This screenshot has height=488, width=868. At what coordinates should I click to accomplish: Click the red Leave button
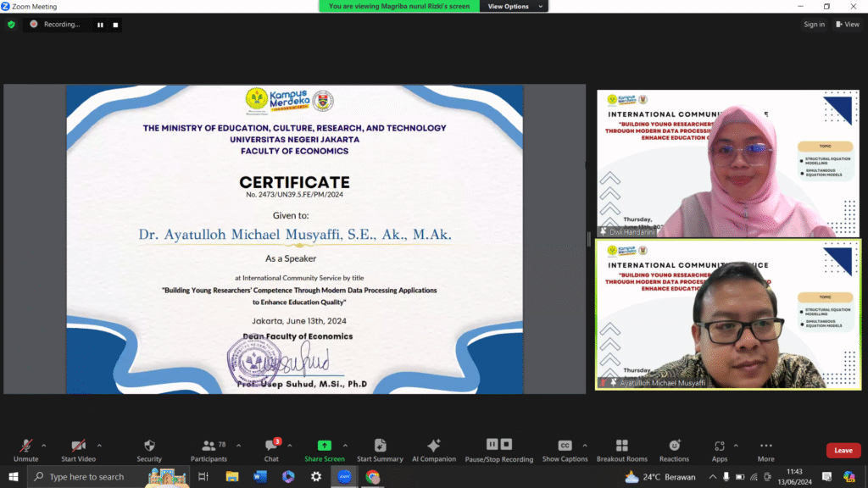pos(843,450)
